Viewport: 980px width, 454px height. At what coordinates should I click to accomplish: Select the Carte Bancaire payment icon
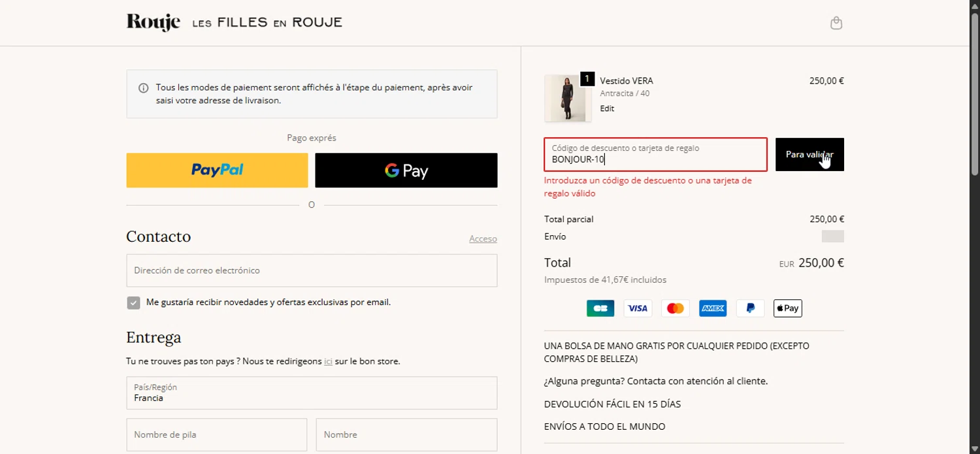click(600, 308)
